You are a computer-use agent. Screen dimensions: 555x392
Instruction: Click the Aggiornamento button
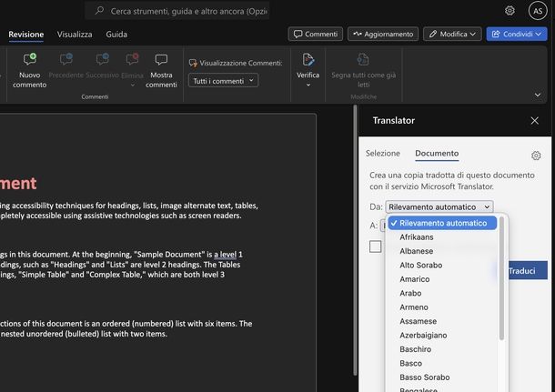click(x=383, y=34)
